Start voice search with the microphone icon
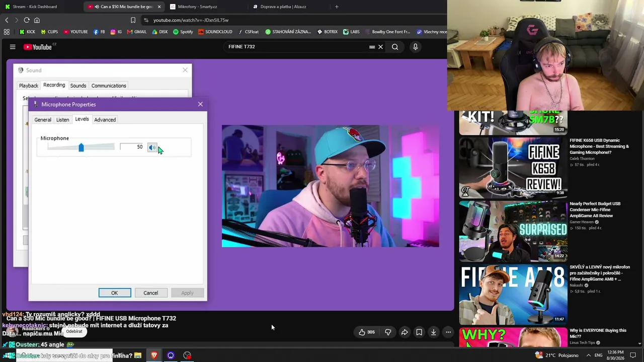 tap(415, 47)
